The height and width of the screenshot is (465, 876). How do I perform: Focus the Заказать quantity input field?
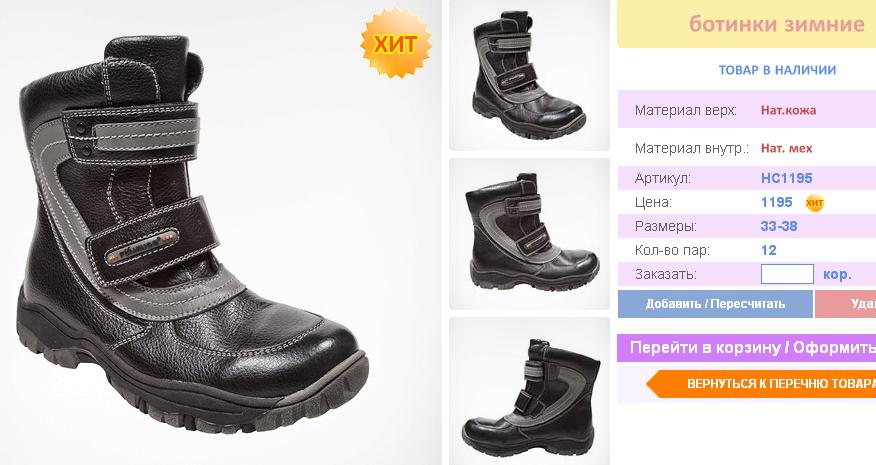click(787, 274)
